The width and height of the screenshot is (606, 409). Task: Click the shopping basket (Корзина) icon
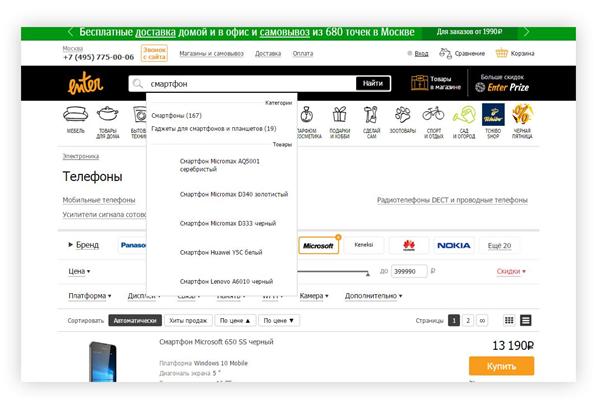(x=502, y=53)
